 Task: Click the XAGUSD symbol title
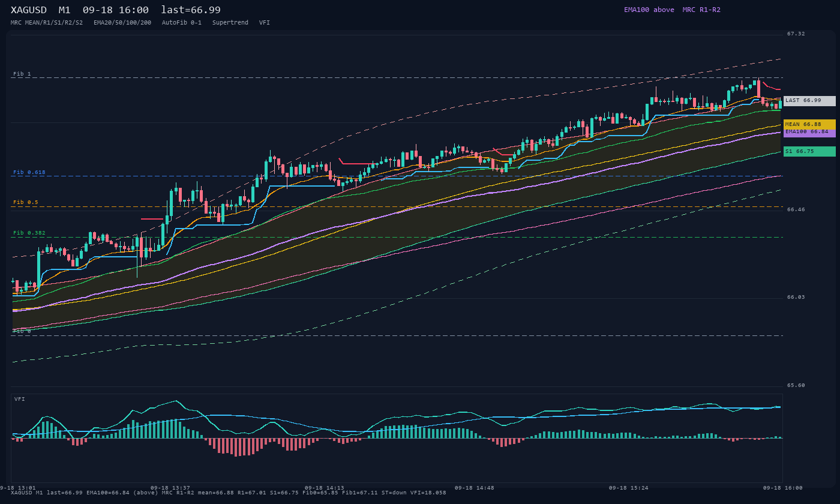tap(29, 10)
